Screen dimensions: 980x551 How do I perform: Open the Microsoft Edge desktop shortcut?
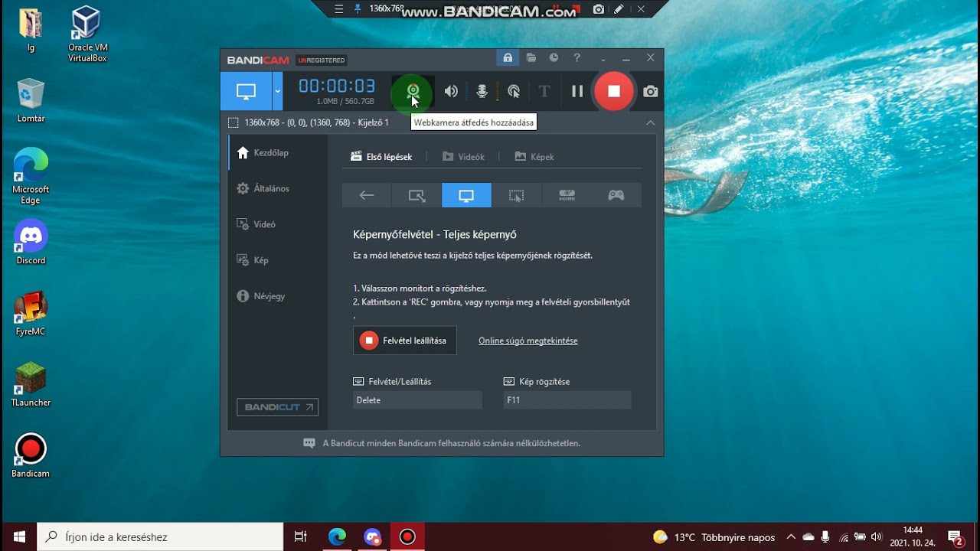[x=31, y=176]
